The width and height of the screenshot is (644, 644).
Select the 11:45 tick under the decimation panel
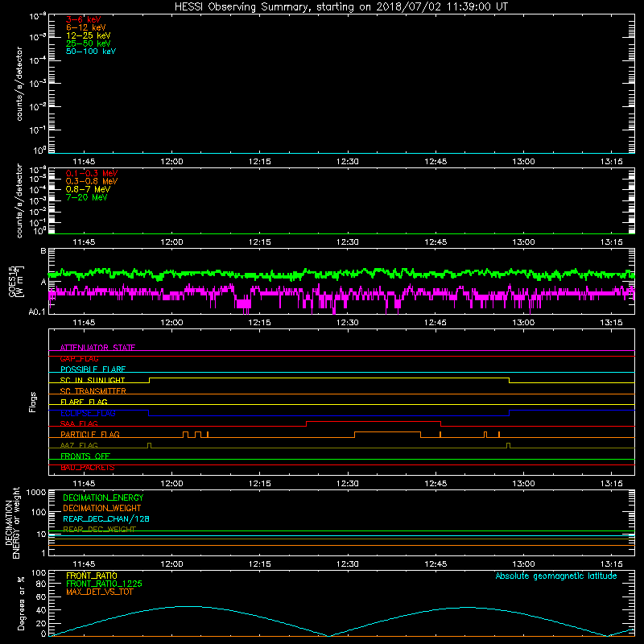point(84,564)
